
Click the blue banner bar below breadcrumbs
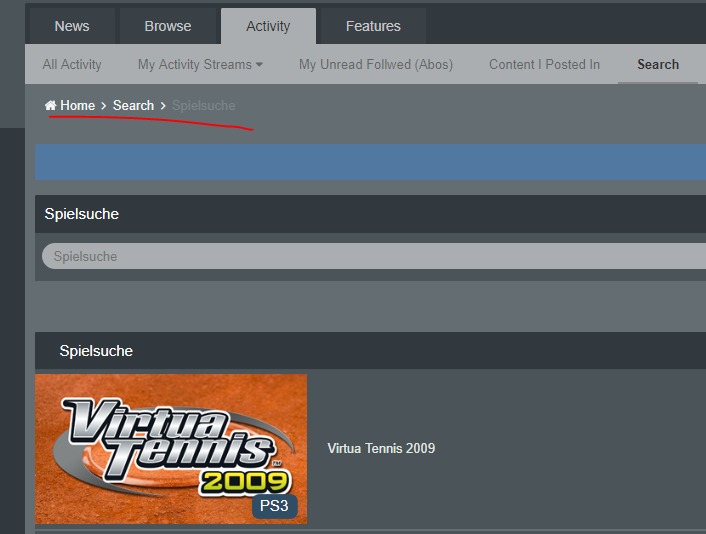[370, 161]
